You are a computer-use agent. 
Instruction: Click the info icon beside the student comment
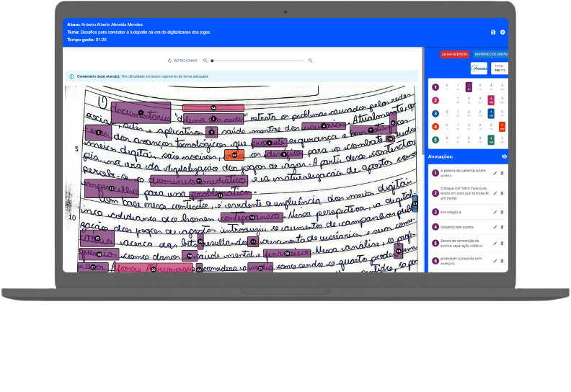tap(71, 76)
